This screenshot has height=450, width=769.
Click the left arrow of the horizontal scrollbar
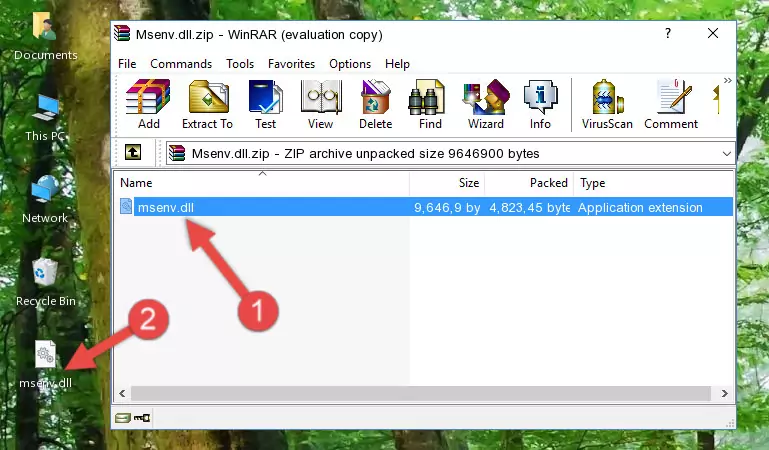(122, 393)
